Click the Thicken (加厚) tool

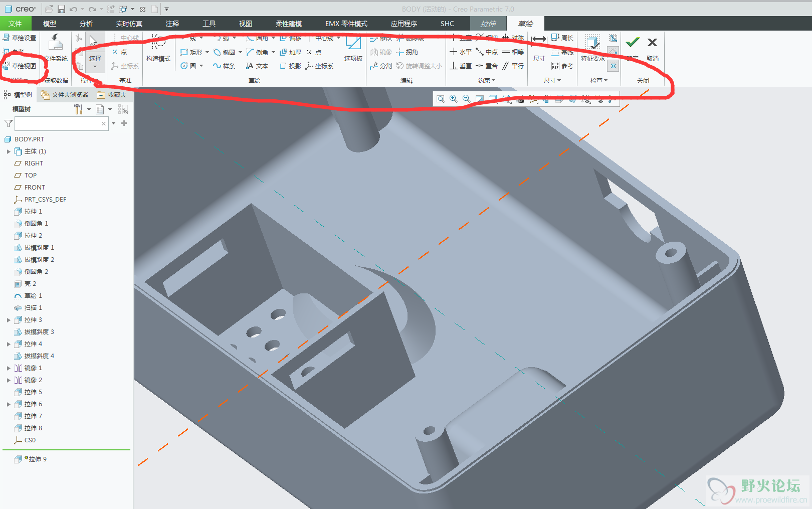[290, 52]
